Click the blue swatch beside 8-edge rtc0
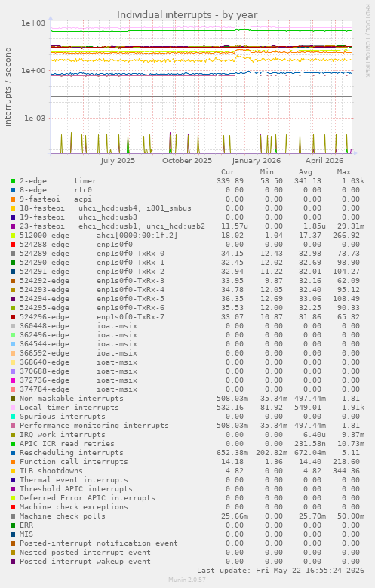Viewport: 375px width, 588px height. coord(13,190)
